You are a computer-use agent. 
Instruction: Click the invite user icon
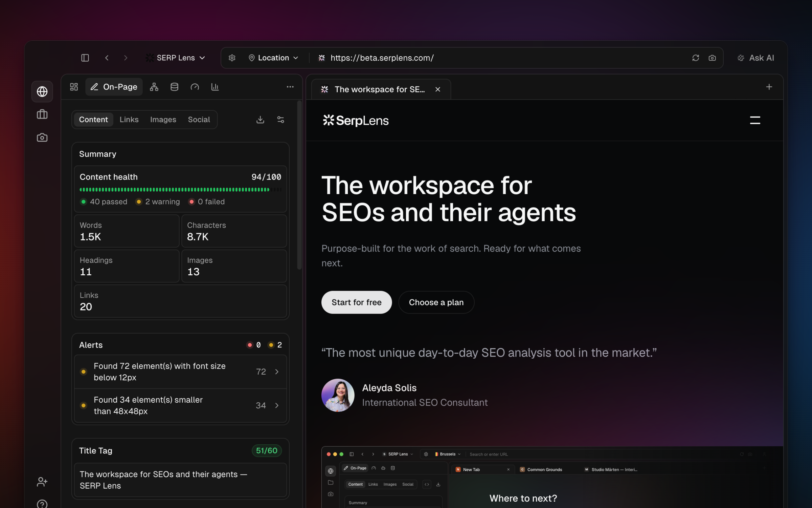(42, 482)
